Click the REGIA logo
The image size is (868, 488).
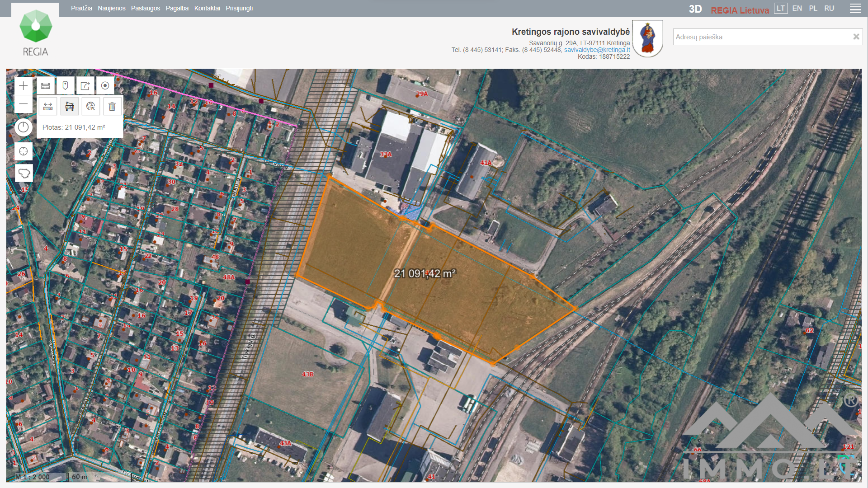pos(35,33)
